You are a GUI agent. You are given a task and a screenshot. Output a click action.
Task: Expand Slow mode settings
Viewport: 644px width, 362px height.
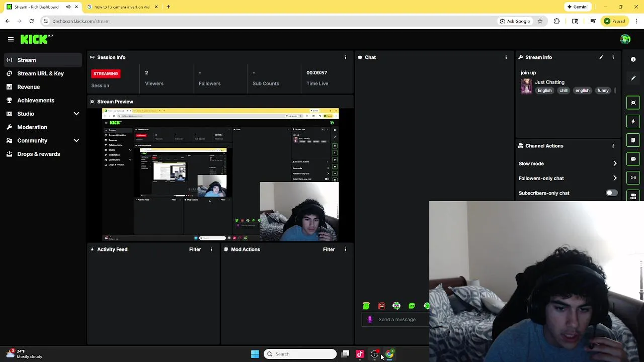[615, 163]
